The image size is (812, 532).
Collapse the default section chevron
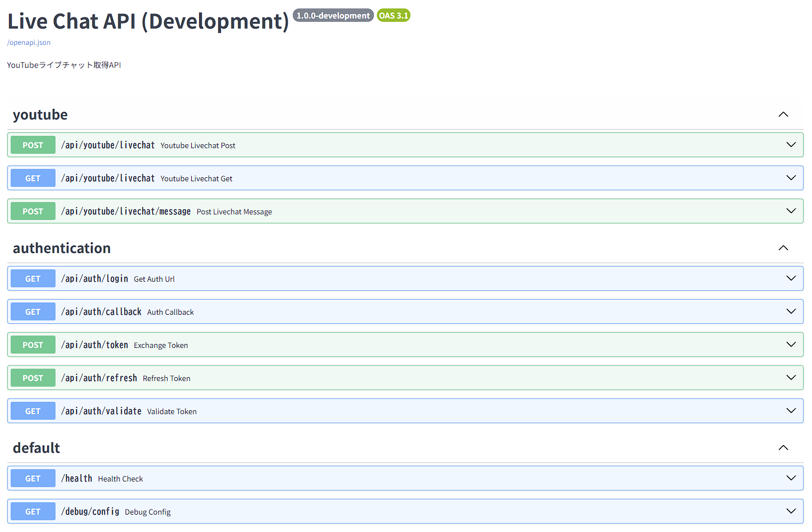tap(783, 448)
